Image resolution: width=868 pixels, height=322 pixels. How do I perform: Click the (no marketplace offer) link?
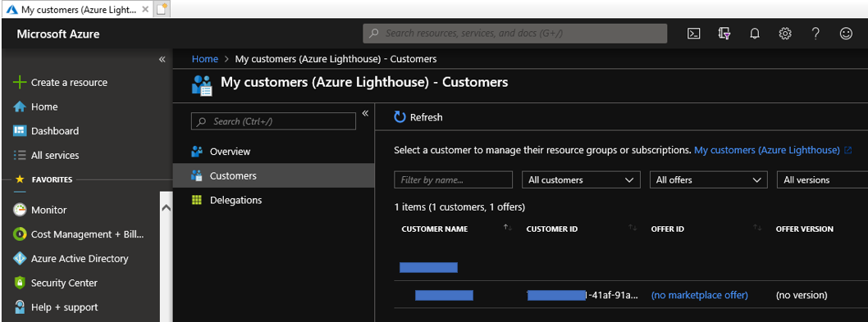coord(699,296)
